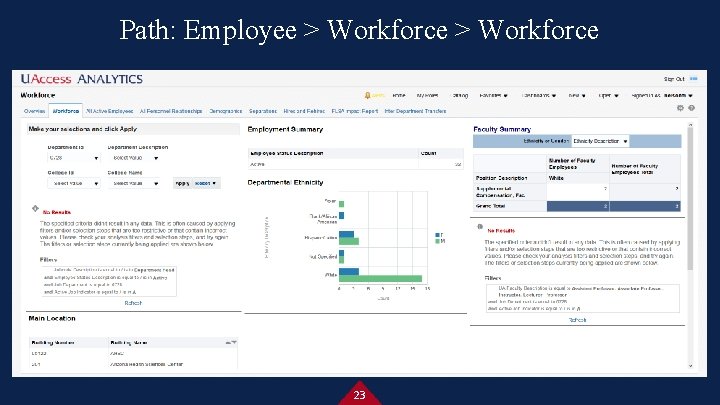Expand the Dashboards menu
The width and height of the screenshot is (720, 405).
click(x=539, y=96)
